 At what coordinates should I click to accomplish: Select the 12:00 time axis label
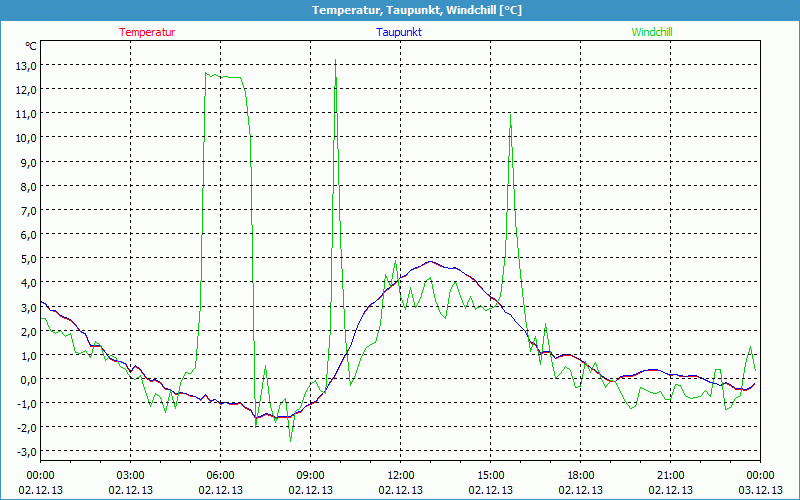[400, 474]
